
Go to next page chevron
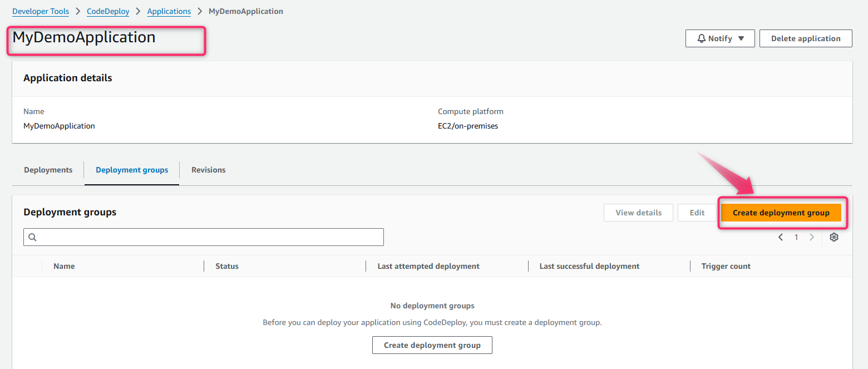(x=812, y=237)
